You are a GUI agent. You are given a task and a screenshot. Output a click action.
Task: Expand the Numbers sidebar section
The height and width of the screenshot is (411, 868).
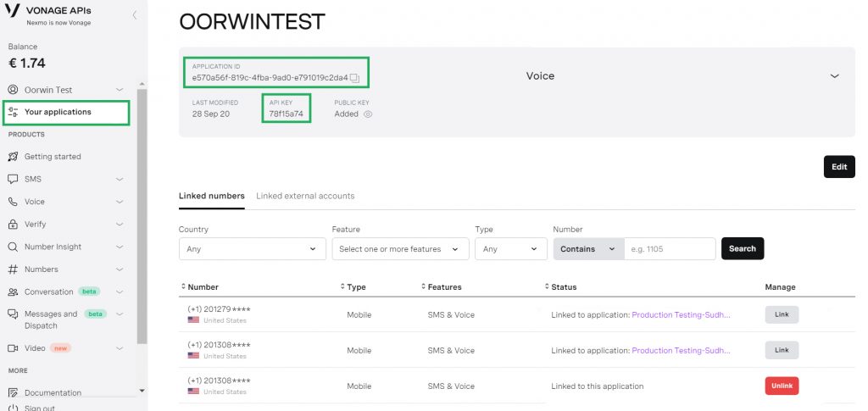click(x=119, y=269)
